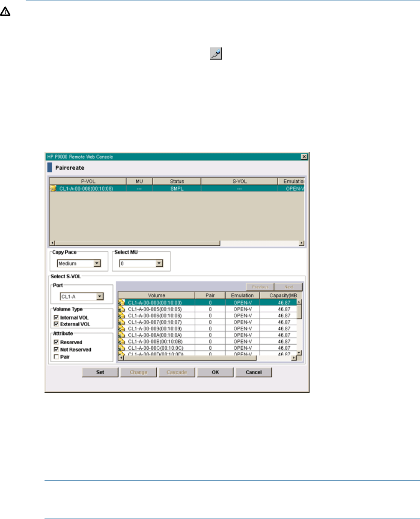Click the Cascade button
Screen dimensions: 420x519
[177, 372]
